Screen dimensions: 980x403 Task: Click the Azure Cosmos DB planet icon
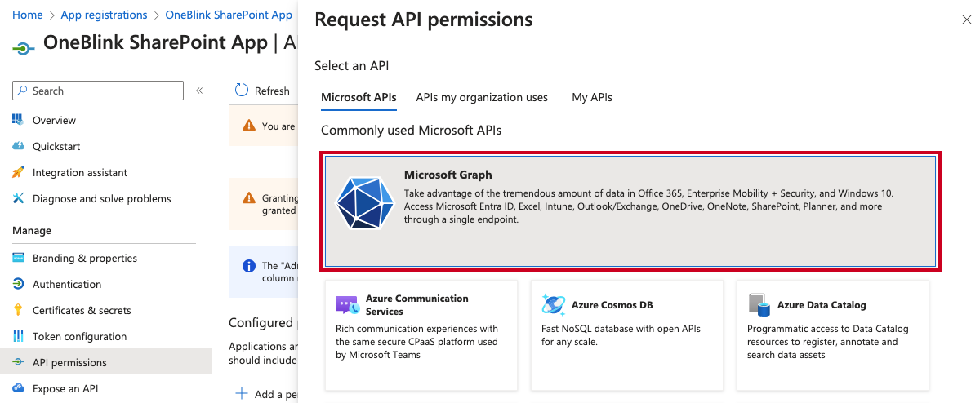554,305
